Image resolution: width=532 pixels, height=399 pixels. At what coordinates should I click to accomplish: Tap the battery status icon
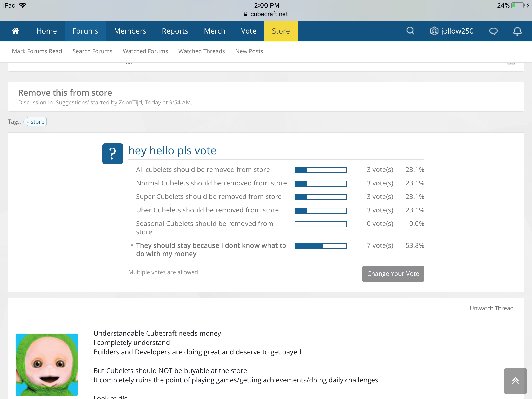[518, 5]
